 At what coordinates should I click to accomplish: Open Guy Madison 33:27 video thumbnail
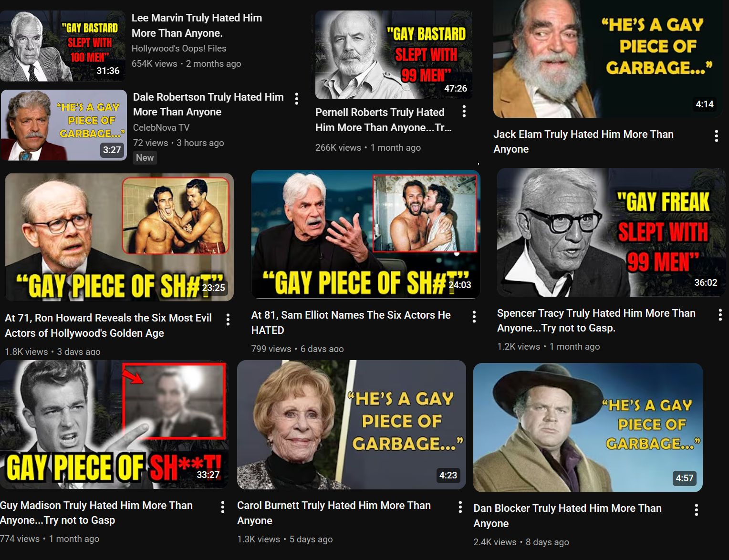114,425
